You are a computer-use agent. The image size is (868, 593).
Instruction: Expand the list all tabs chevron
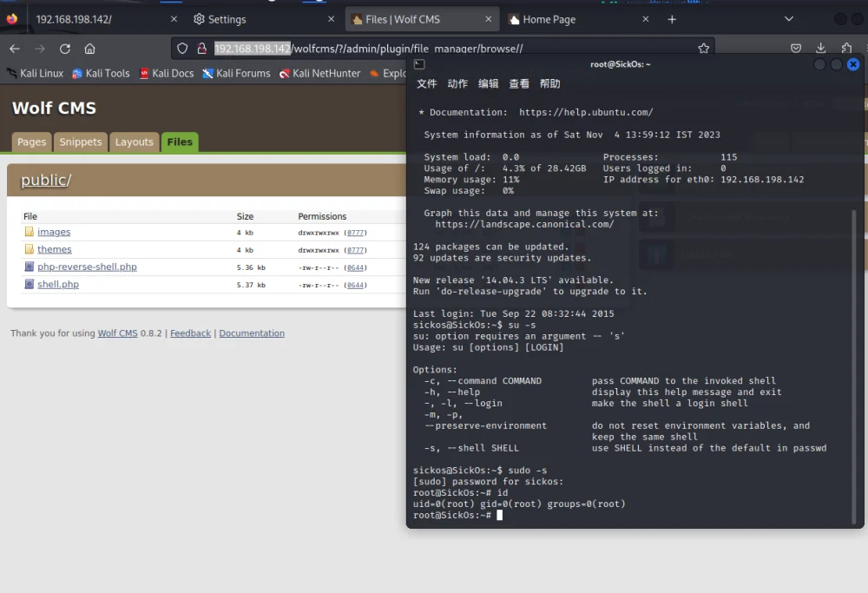point(789,19)
